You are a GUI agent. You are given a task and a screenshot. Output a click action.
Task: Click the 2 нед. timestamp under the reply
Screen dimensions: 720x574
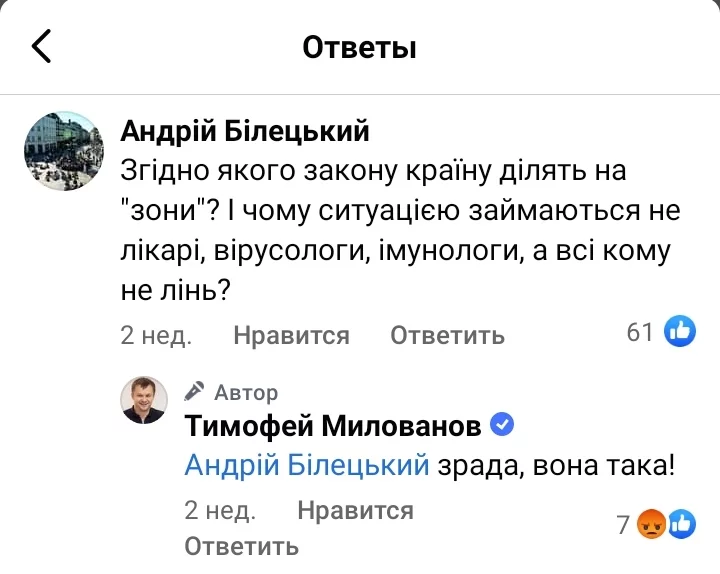pyautogui.click(x=220, y=511)
